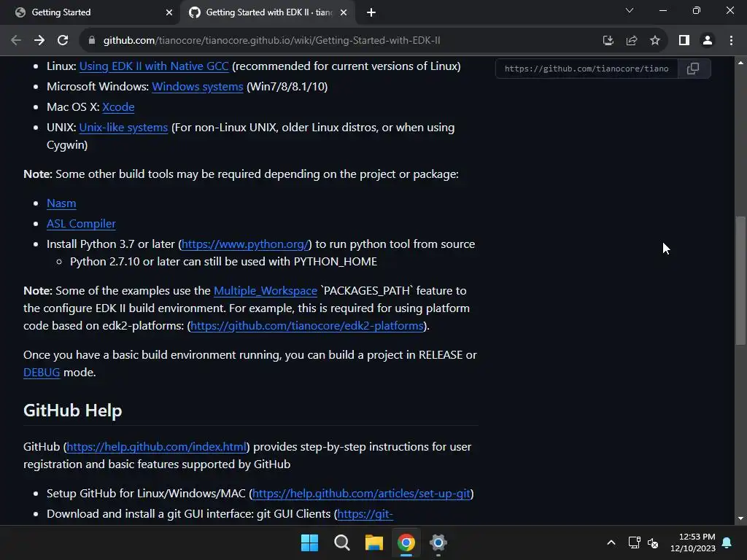
Task: Follow the Xcode link
Action: (118, 107)
